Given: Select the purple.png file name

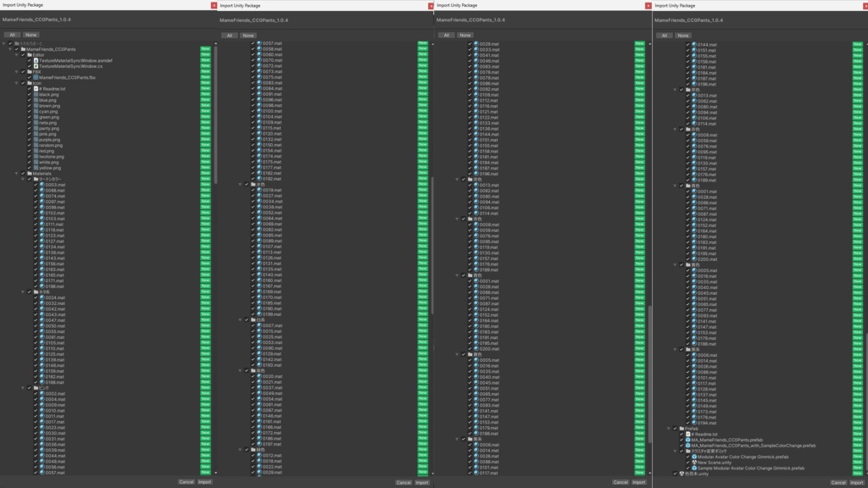Looking at the screenshot, I should click(x=50, y=140).
